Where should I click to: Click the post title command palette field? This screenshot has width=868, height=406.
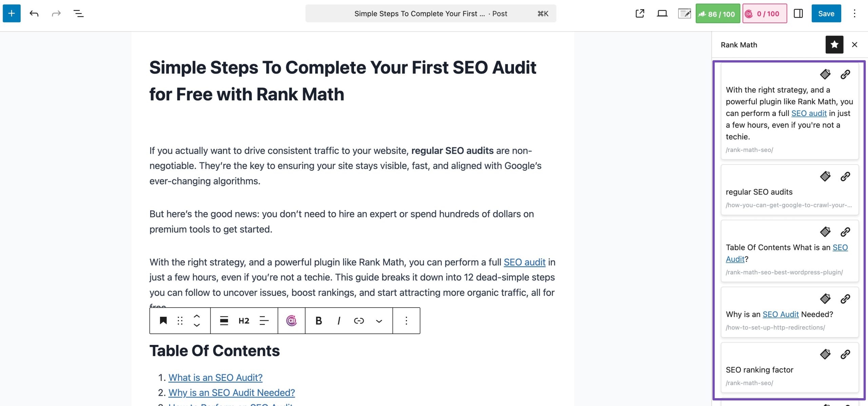(430, 14)
